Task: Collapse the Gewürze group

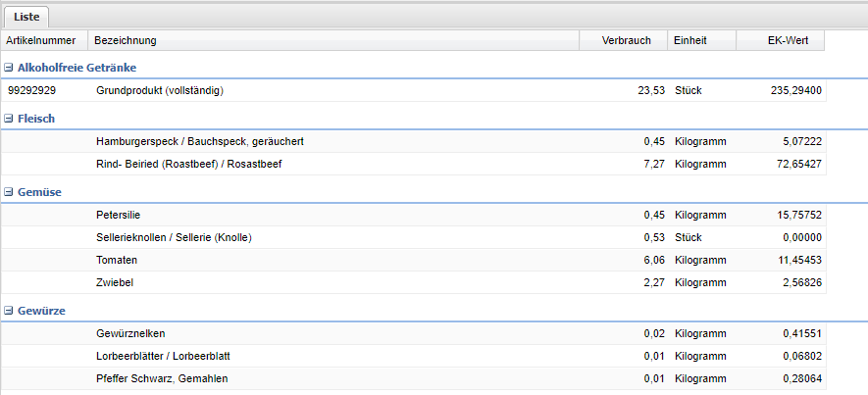Action: [9, 311]
